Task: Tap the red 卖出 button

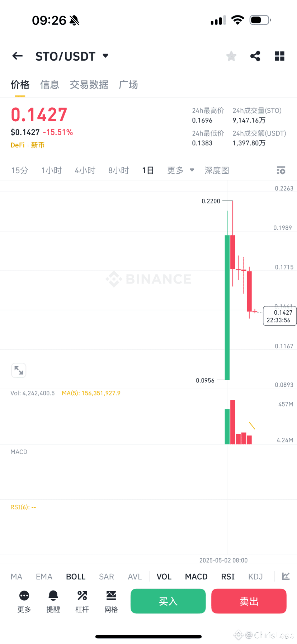Action: tap(249, 601)
